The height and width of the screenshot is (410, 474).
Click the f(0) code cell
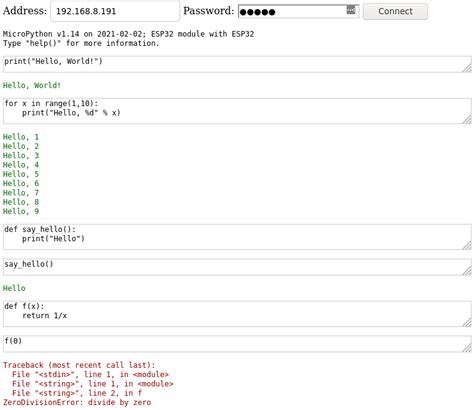[237, 344]
